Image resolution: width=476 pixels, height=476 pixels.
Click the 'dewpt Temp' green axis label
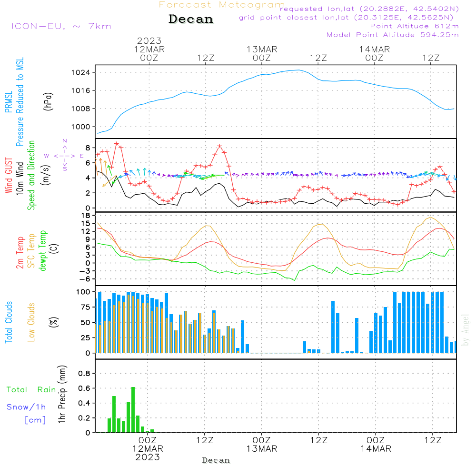point(42,250)
